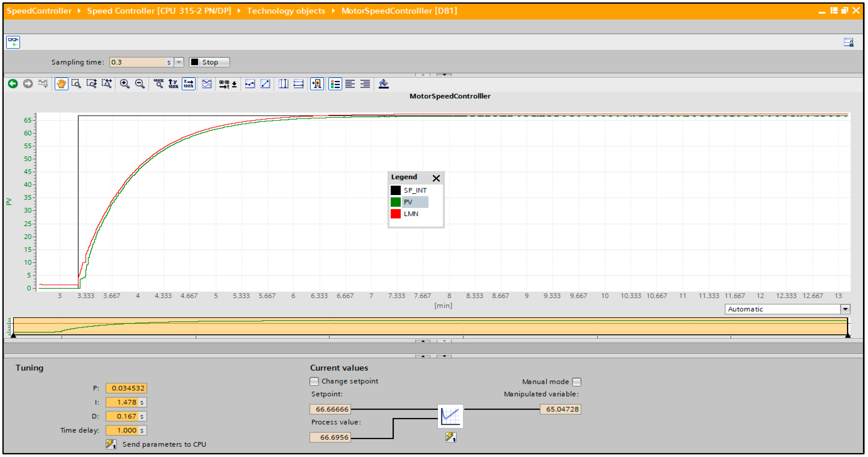Click the vertical measurement cursors icon

coord(283,84)
